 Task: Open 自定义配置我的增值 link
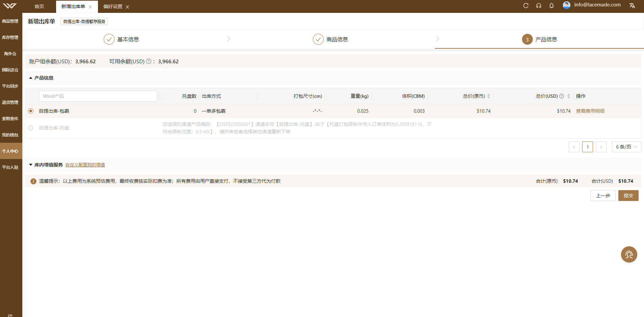85,165
